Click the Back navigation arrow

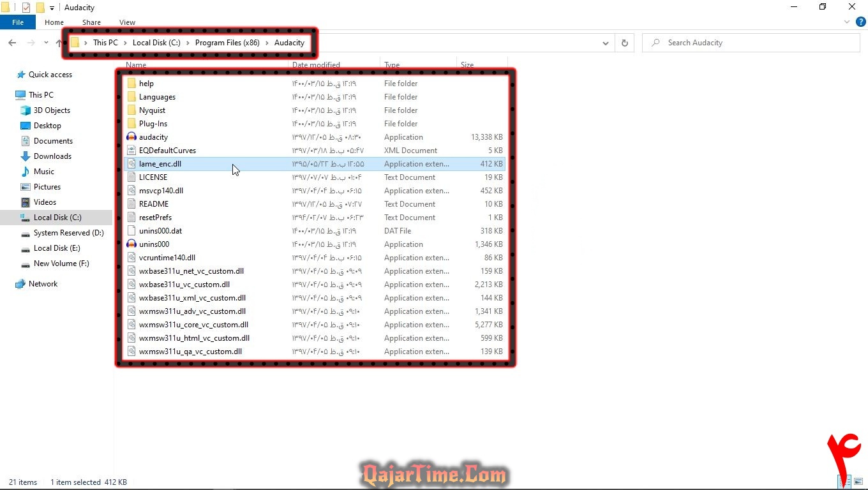(x=12, y=43)
